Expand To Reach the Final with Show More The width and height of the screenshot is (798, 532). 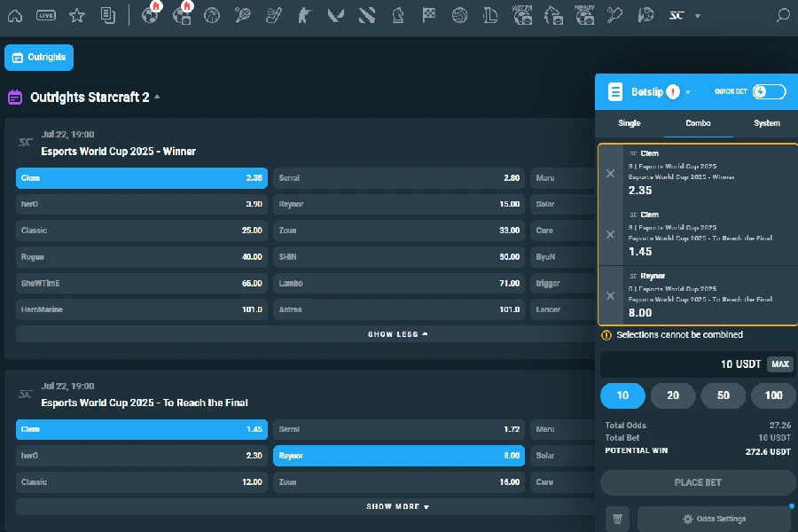pyautogui.click(x=397, y=505)
